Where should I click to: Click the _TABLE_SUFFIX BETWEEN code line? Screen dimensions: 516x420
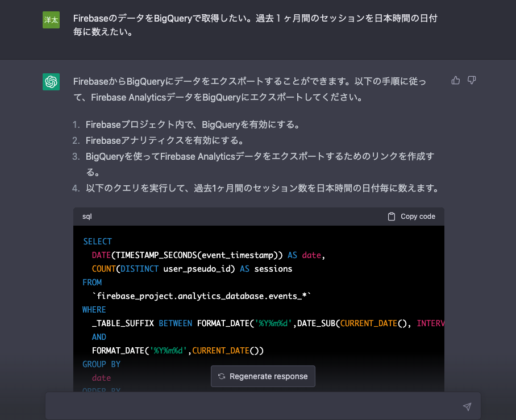point(268,323)
